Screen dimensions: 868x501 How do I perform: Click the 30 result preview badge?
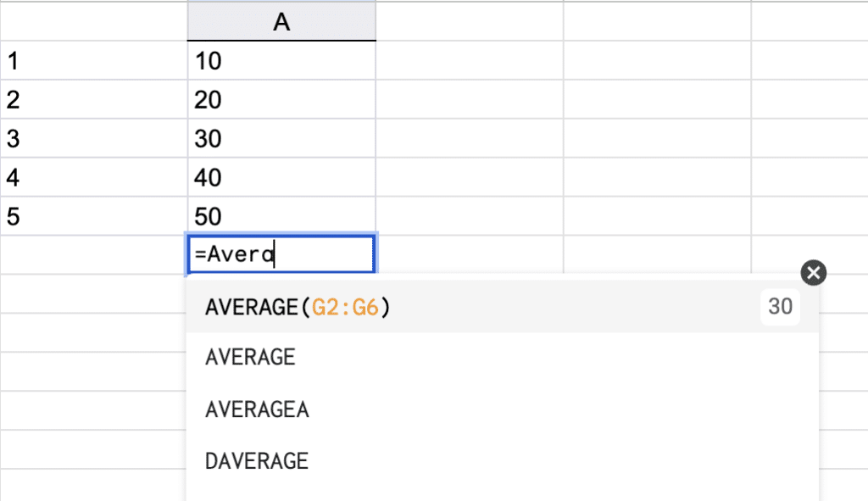[780, 306]
